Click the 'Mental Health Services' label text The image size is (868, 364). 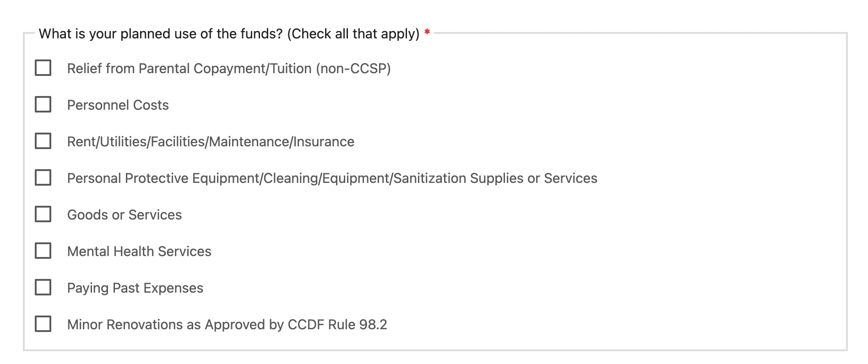[139, 252]
